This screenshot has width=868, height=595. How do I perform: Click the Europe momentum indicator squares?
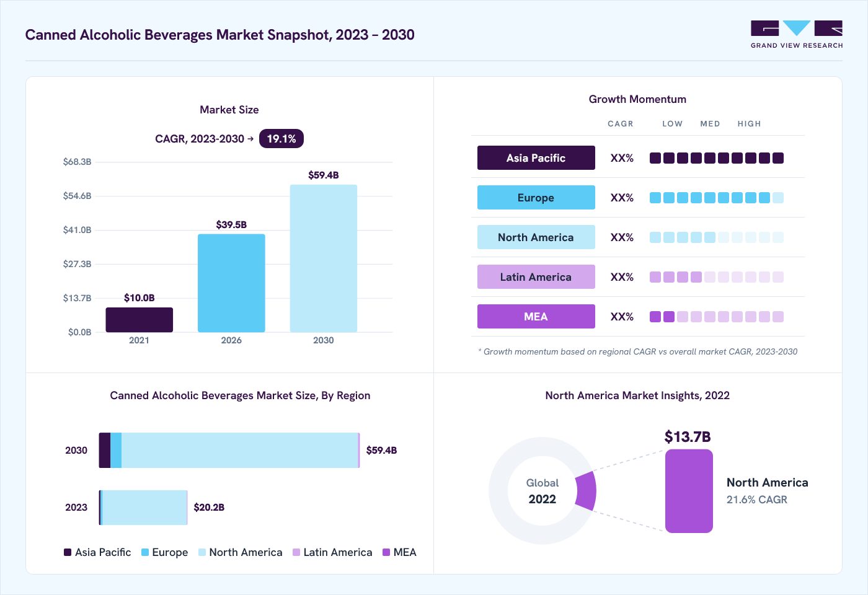click(x=717, y=198)
